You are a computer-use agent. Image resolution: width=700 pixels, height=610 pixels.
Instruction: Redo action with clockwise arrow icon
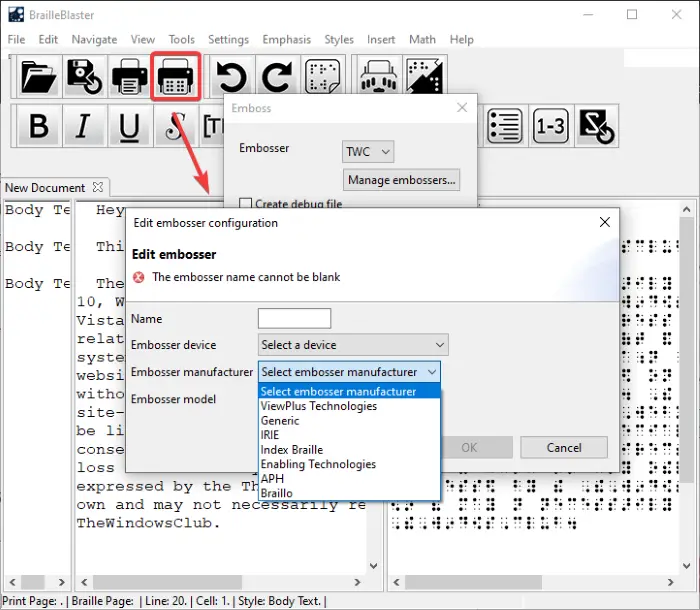[x=277, y=76]
